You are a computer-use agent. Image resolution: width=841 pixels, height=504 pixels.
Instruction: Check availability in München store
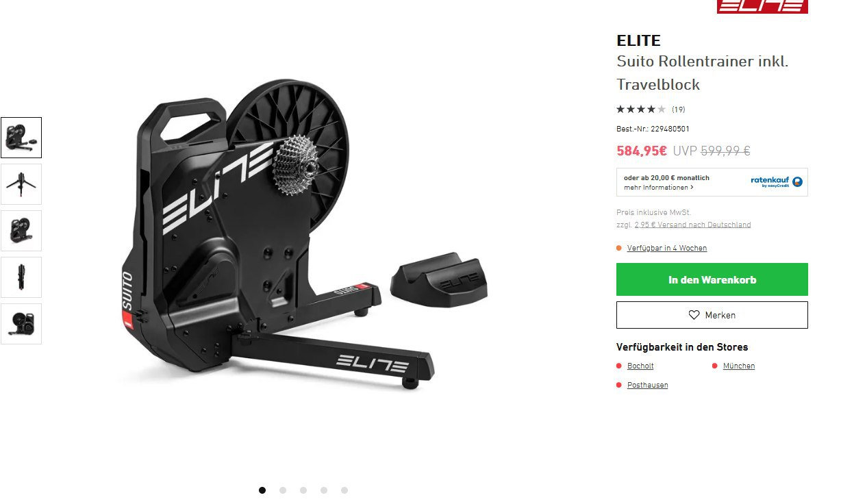tap(739, 366)
